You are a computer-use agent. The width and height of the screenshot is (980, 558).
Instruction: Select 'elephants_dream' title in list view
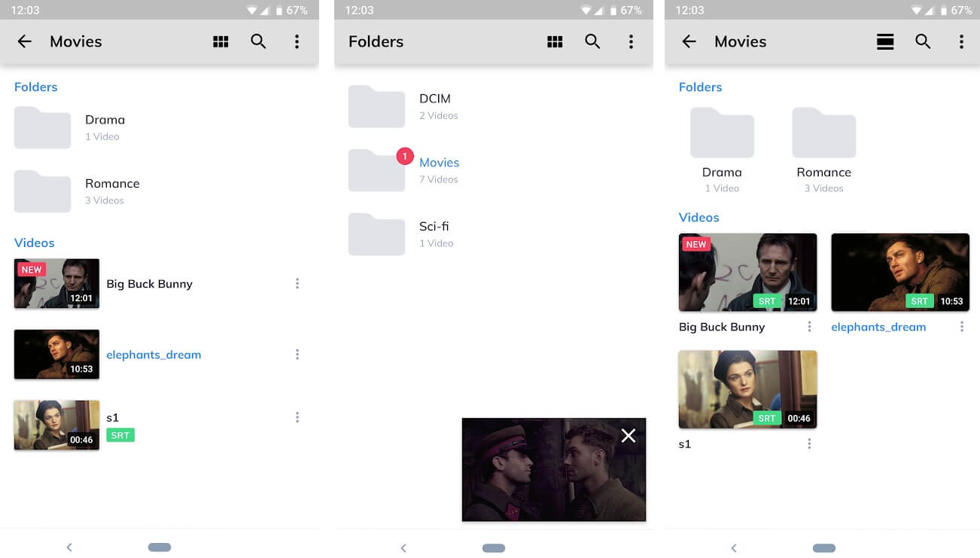pyautogui.click(x=154, y=355)
